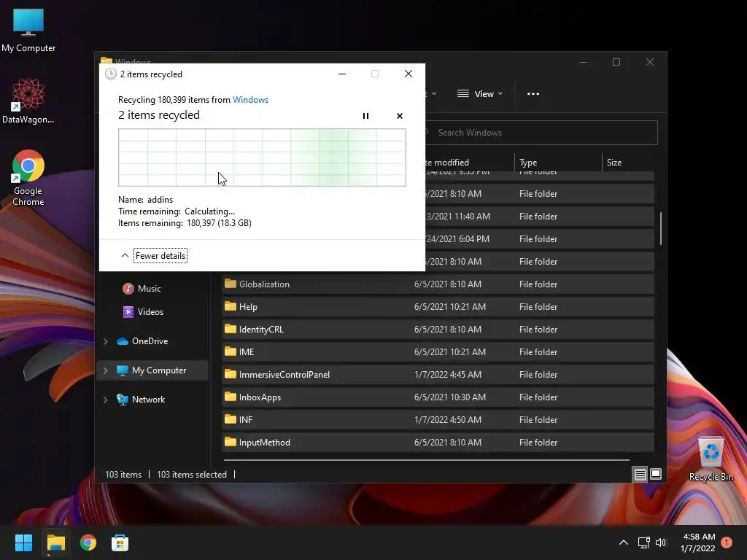747x560 pixels.
Task: Minimize the Windows File Explorer window
Action: click(x=584, y=63)
